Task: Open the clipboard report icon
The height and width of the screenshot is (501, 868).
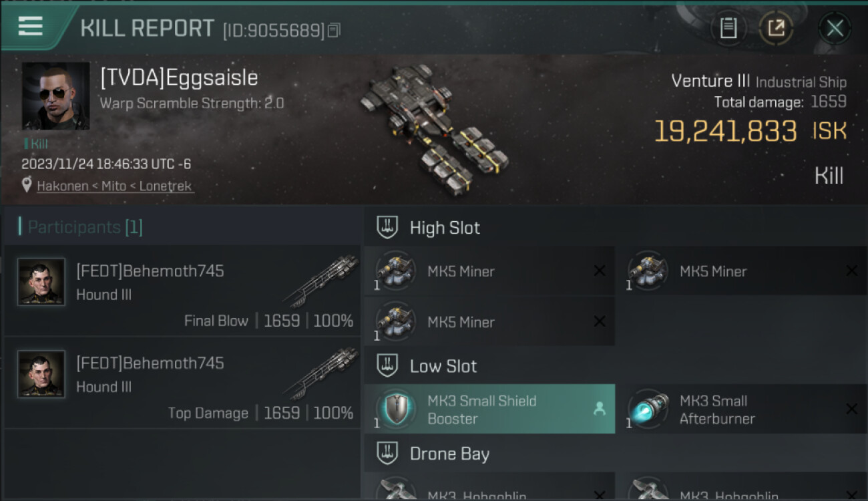Action: pyautogui.click(x=728, y=28)
